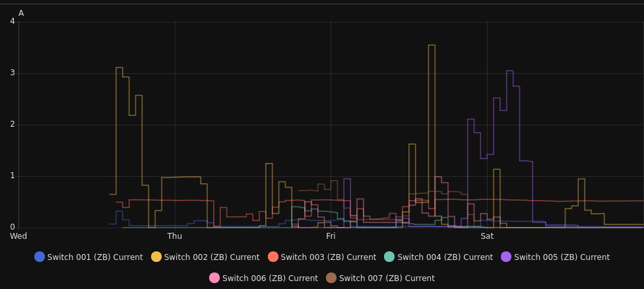Toggle the Switch 005 (ZB) Current text
The image size is (644, 289).
(x=562, y=257)
